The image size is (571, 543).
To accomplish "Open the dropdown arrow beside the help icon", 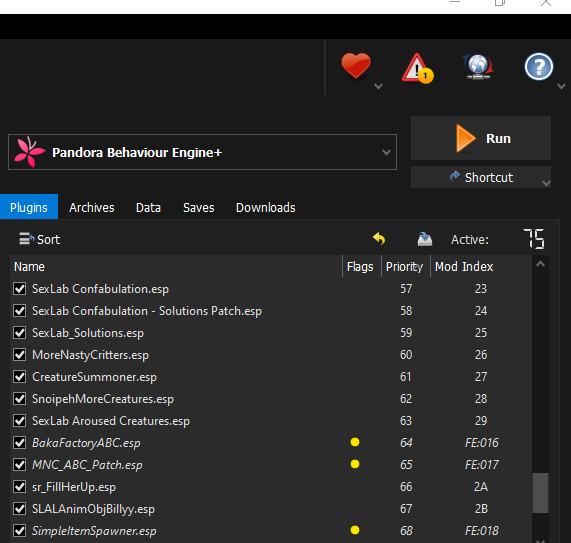I will 561,86.
